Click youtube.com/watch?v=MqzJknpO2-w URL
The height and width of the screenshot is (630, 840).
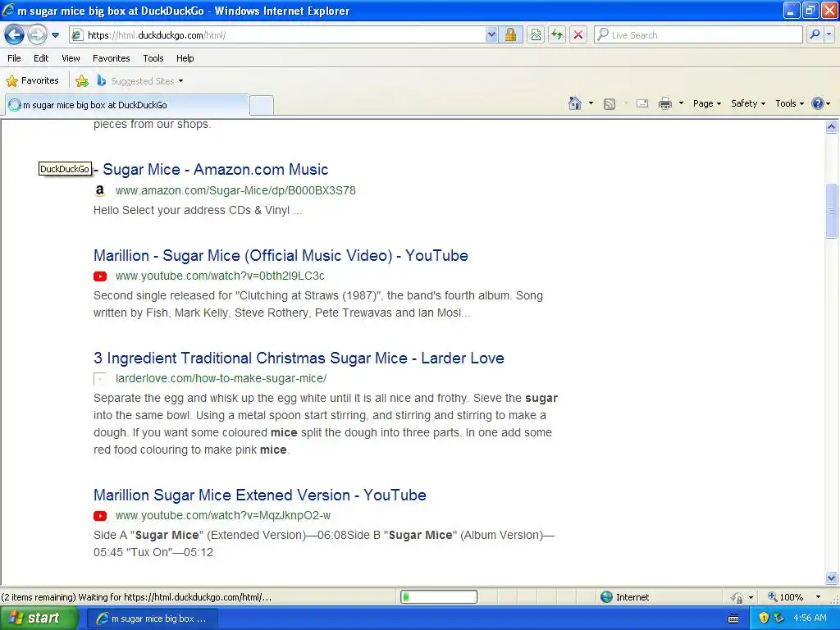(223, 515)
